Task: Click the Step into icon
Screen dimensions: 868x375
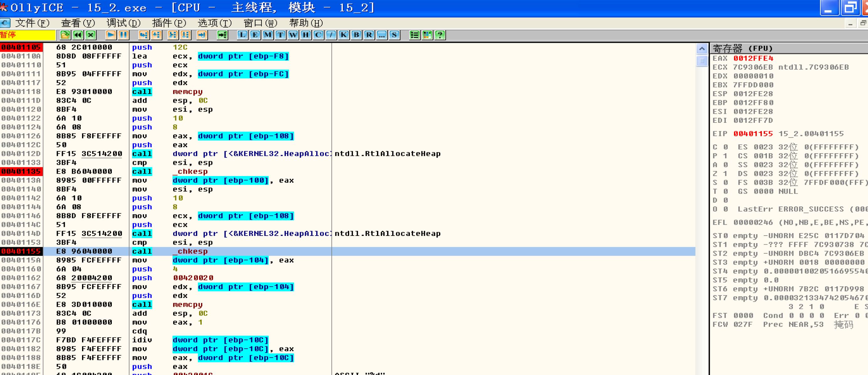Action: [143, 35]
